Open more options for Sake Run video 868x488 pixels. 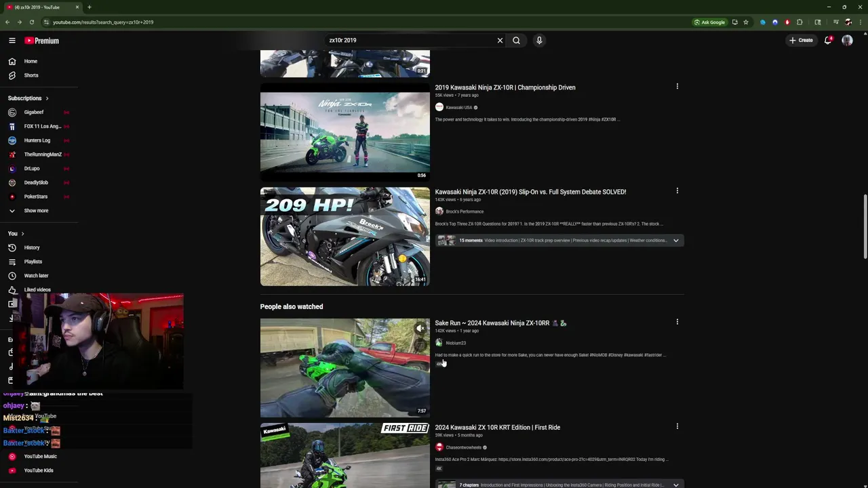[x=677, y=323]
